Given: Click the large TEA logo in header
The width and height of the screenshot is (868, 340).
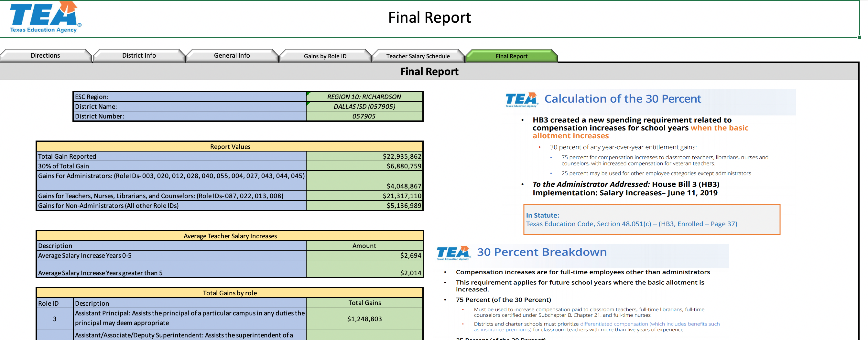Looking at the screenshot, I should click(46, 17).
